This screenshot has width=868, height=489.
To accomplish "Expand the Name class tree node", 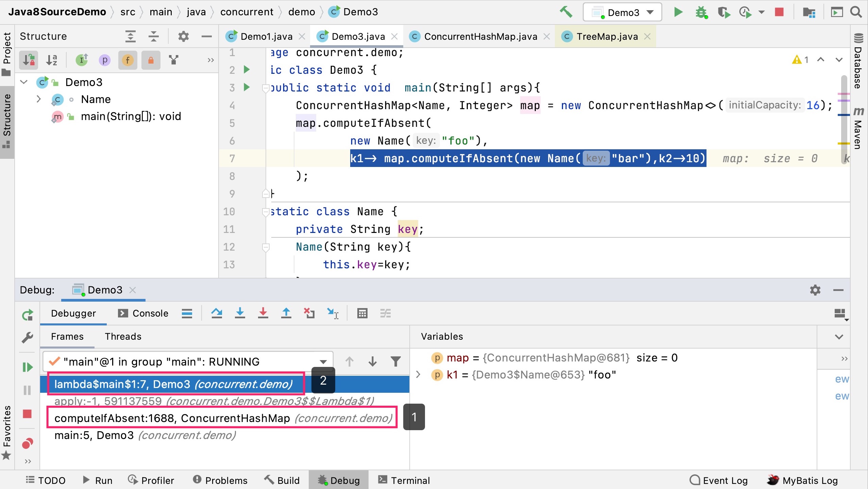I will click(x=38, y=99).
